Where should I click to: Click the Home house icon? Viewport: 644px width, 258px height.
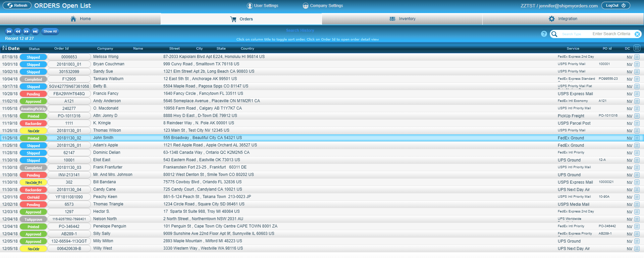pos(73,19)
